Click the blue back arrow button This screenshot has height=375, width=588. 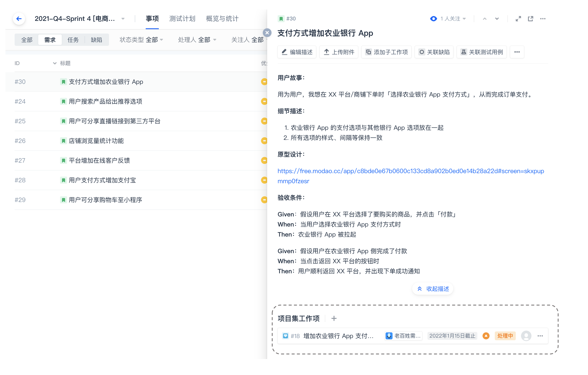click(x=19, y=19)
